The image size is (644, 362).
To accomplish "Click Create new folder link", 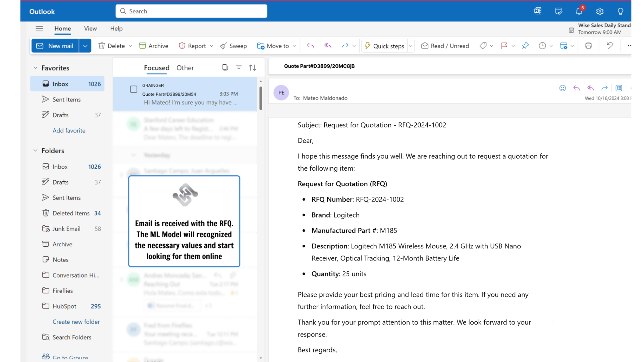I will 76,322.
